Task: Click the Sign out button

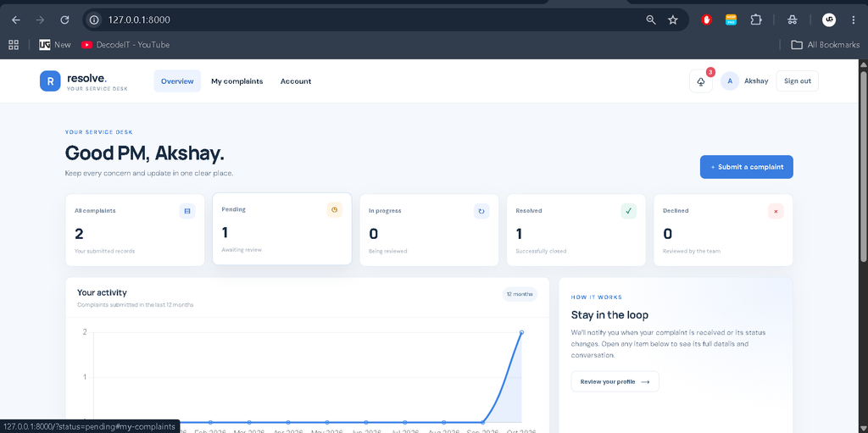Action: pos(797,80)
